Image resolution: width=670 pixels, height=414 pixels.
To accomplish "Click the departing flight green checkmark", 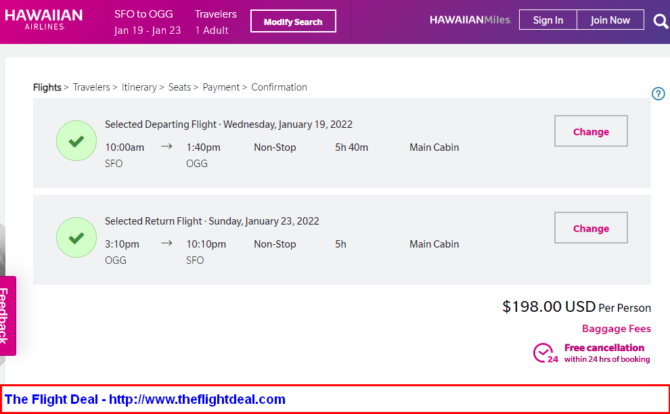I will coord(76,141).
